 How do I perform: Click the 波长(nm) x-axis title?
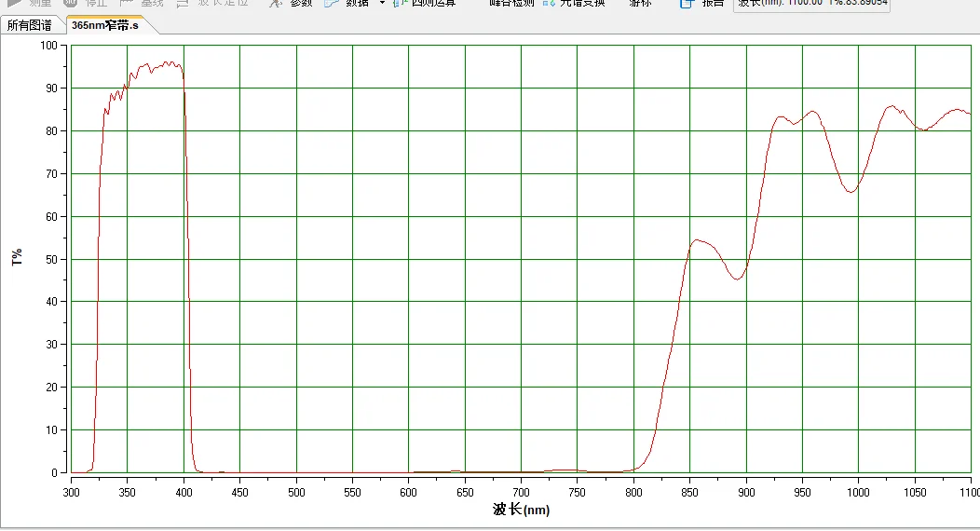521,510
